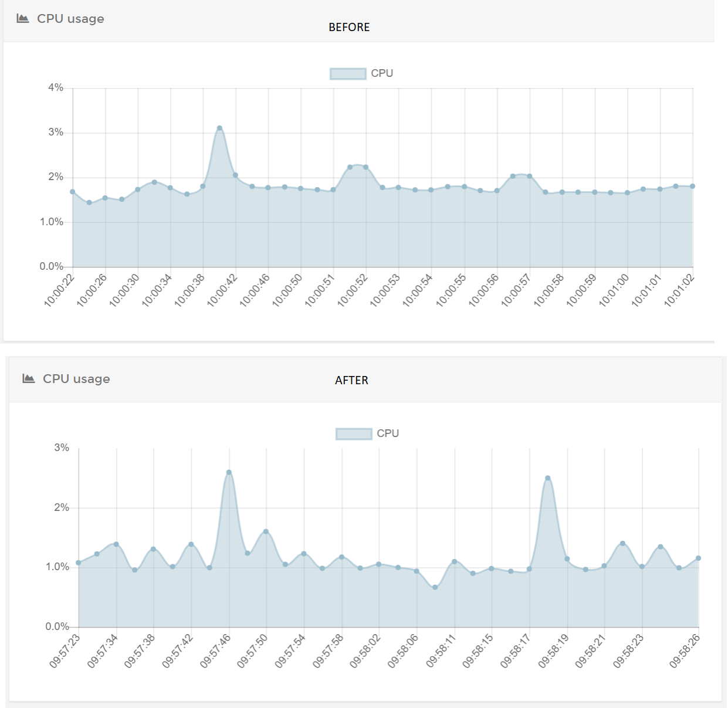Screen dimensions: 728x708
Task: Toggle the CPU legend swatch in the AFTER chart
Action: pyautogui.click(x=354, y=433)
